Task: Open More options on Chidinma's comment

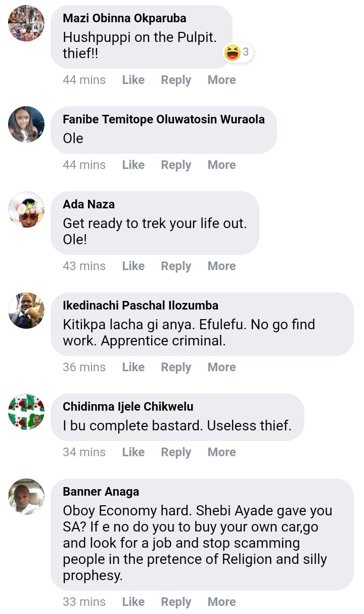Action: pos(221,452)
